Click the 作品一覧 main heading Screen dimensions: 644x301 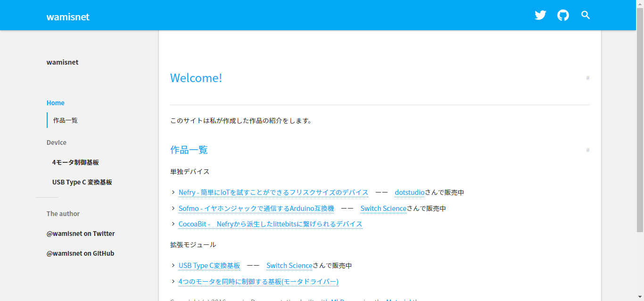pos(189,150)
